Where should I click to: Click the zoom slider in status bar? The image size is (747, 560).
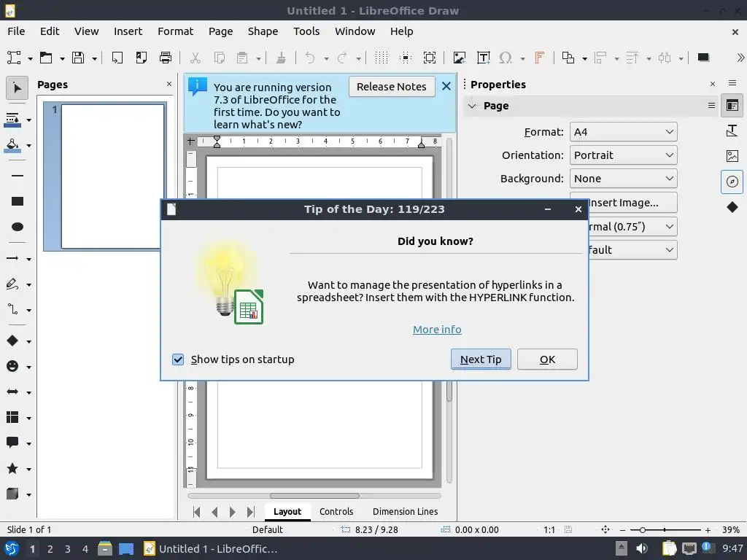tap(665, 530)
